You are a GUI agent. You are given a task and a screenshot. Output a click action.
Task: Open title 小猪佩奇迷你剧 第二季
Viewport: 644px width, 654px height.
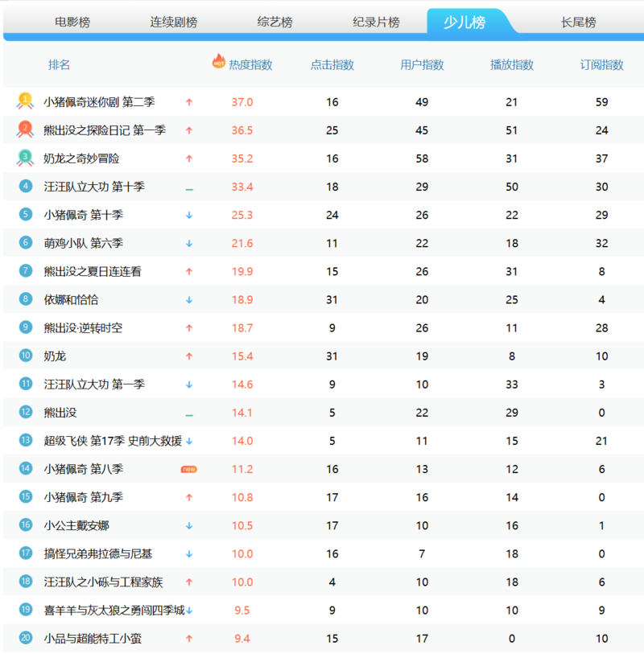[x=99, y=102]
